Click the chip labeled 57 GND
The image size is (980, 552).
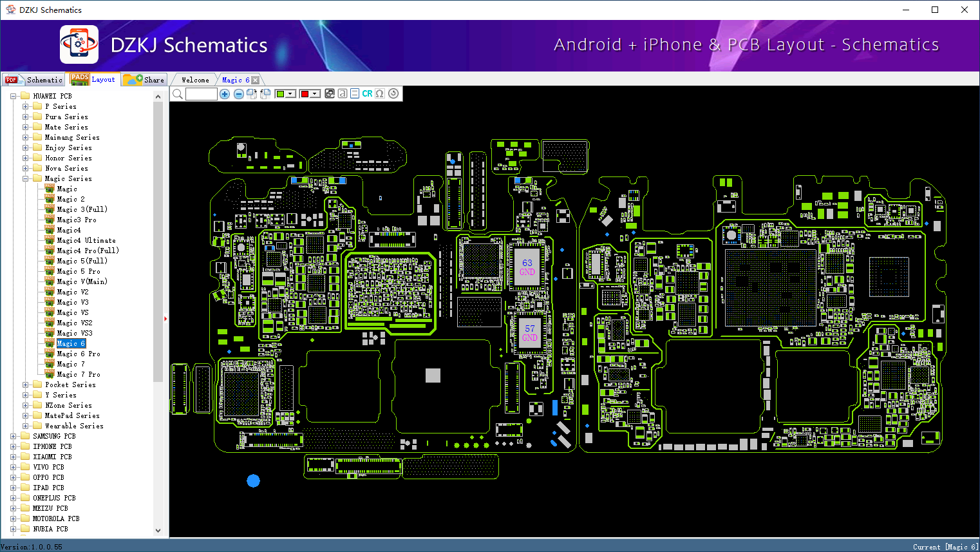click(x=530, y=333)
